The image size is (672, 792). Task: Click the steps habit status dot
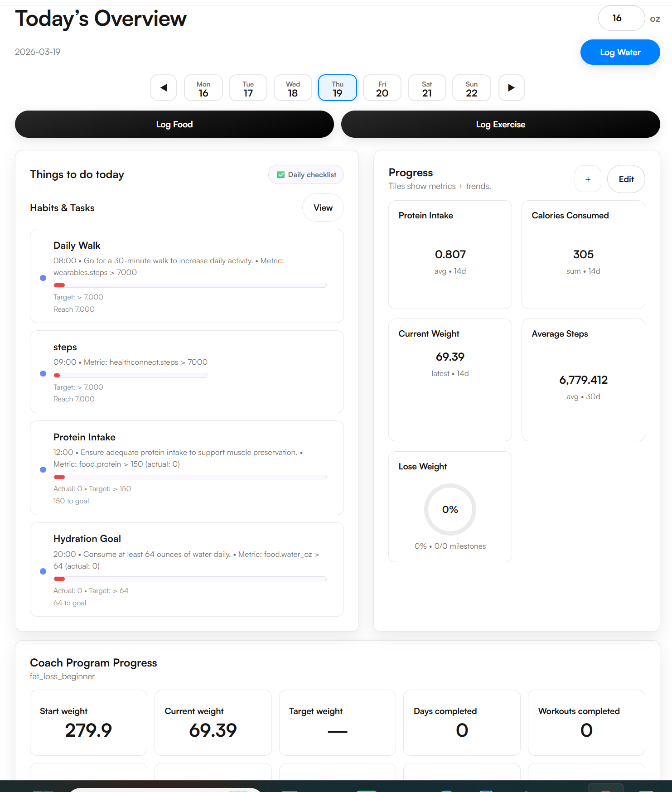coord(43,373)
